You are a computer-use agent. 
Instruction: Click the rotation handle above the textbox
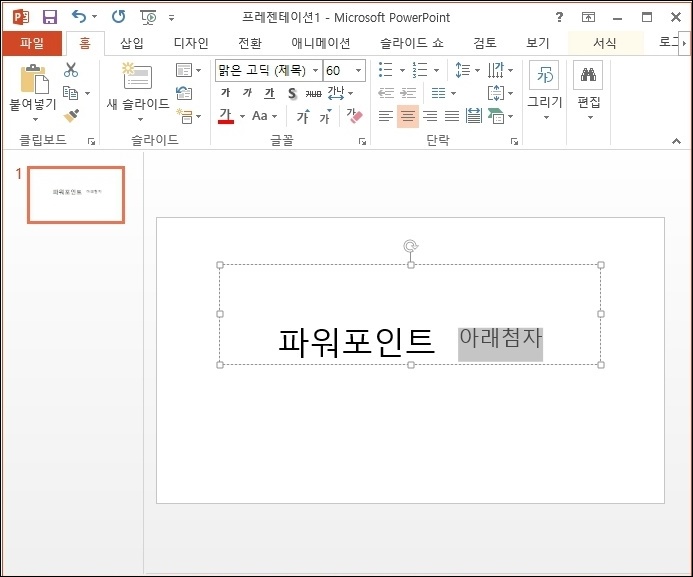coord(411,246)
